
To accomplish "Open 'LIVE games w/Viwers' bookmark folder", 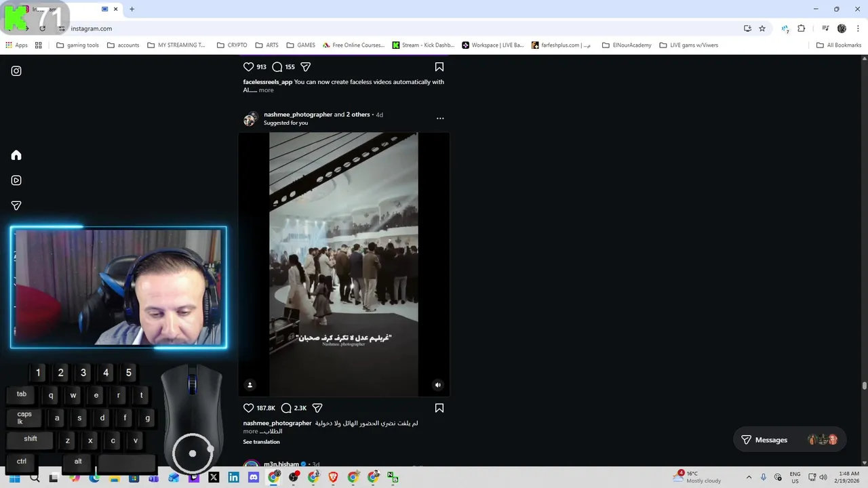I will coord(688,45).
